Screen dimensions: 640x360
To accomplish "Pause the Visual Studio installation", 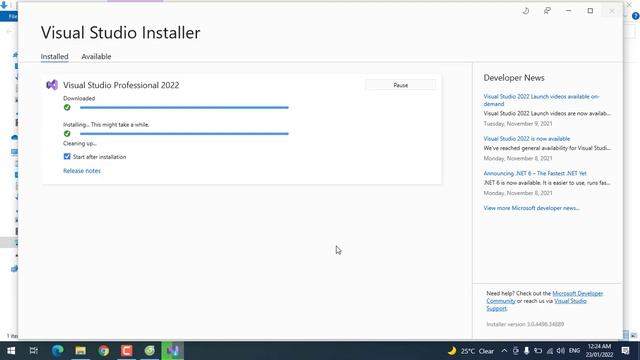I will tap(400, 85).
